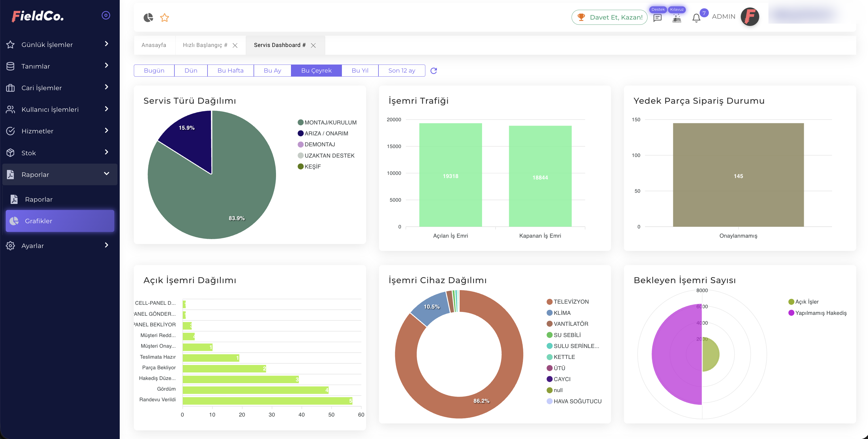Screen dimensions: 868x439
Task: Click the FieldCo logo
Action: coord(37,16)
